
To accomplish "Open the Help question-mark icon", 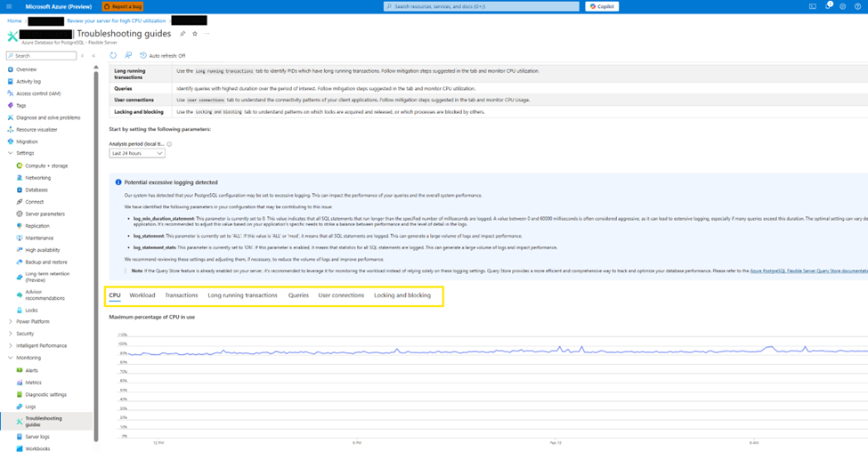I will coord(857,6).
